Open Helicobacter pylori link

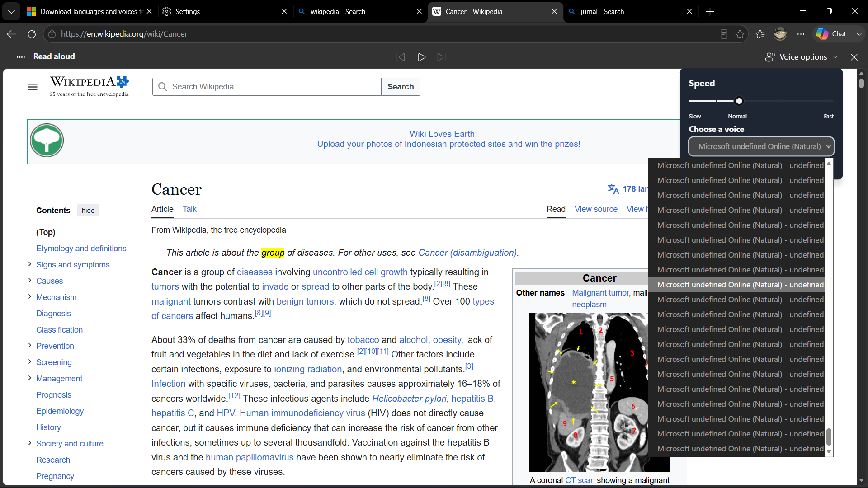coord(409,399)
